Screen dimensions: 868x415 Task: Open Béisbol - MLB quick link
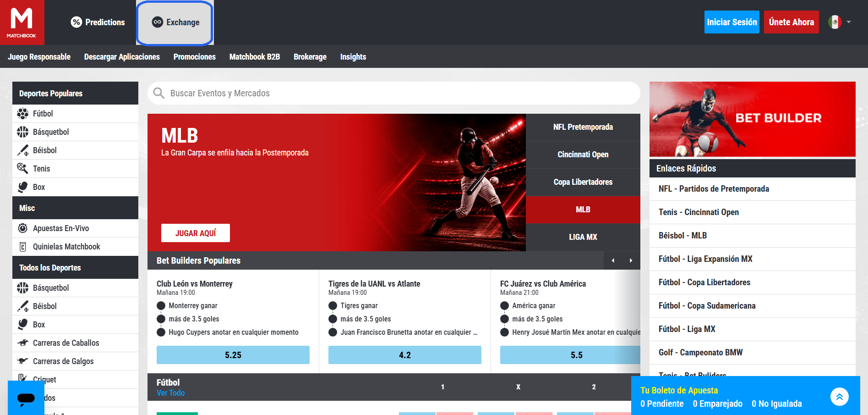click(x=752, y=236)
